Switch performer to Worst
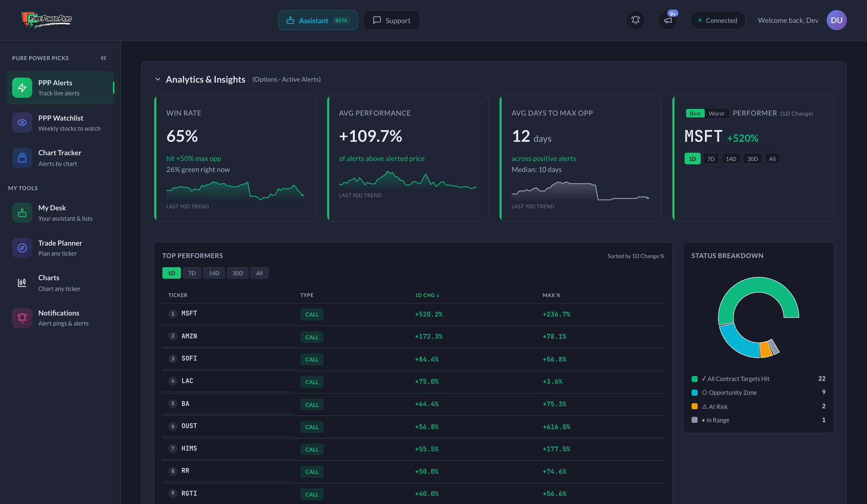 pos(716,113)
